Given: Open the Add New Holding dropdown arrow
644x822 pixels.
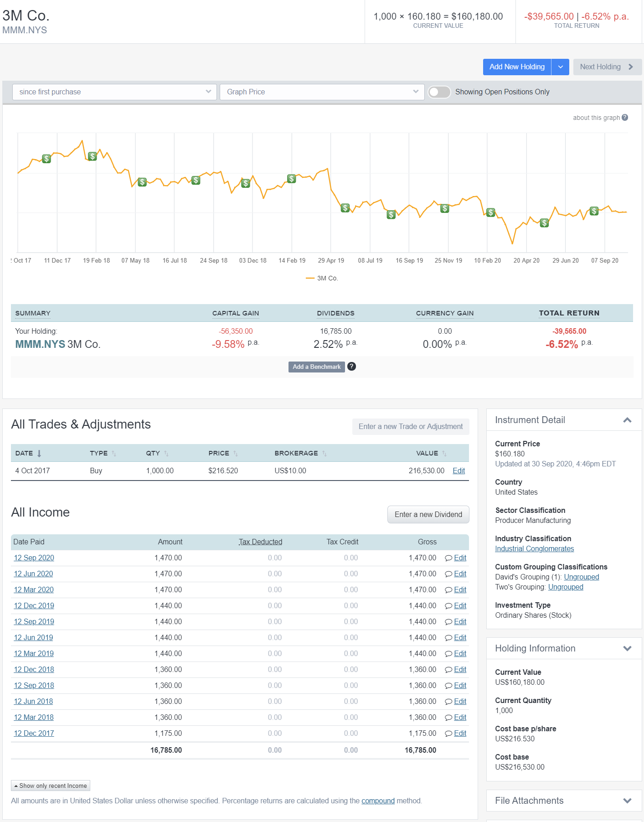Looking at the screenshot, I should click(x=561, y=67).
